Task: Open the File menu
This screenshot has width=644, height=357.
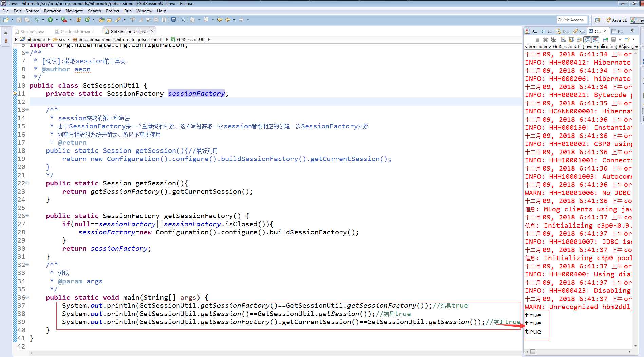Action: click(x=5, y=11)
